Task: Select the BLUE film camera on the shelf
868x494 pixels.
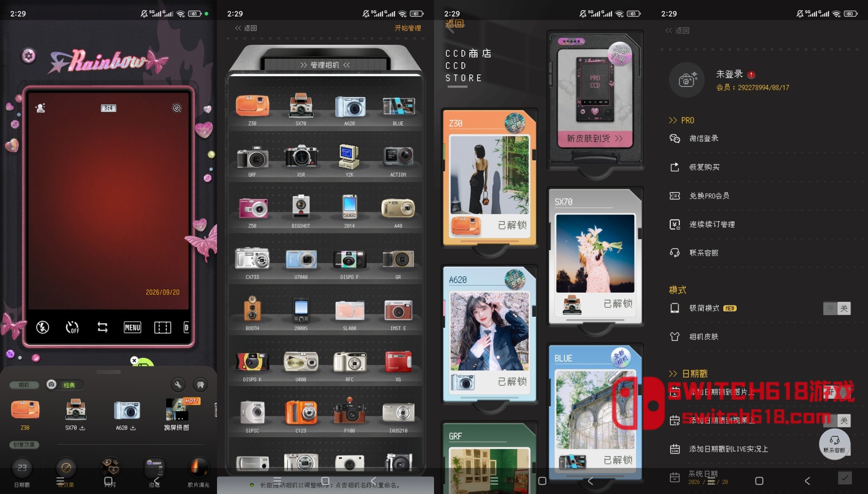Action: [398, 110]
